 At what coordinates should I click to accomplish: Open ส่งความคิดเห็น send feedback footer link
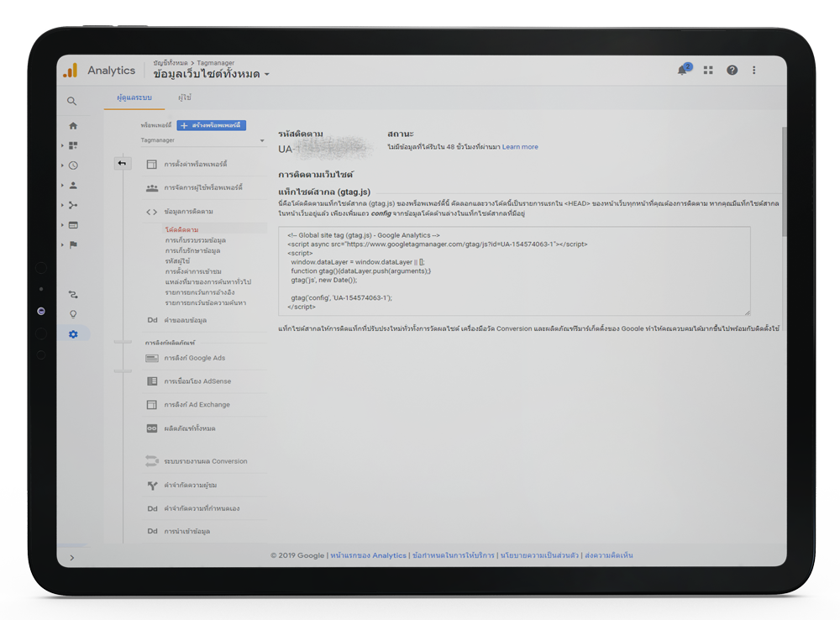(608, 555)
